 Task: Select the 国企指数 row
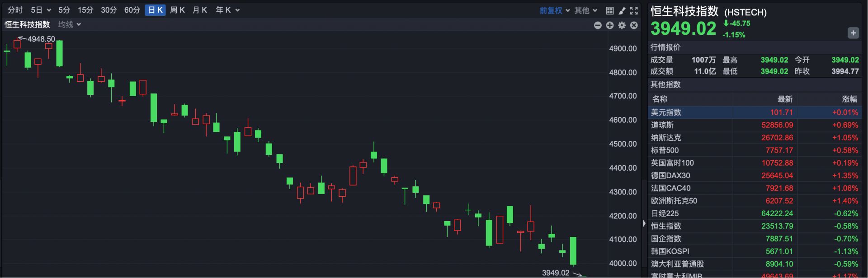click(755, 239)
